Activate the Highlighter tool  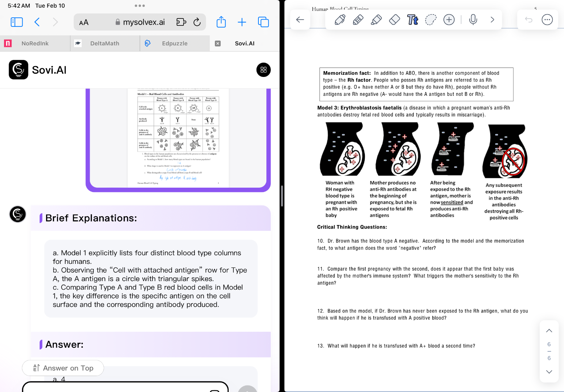[x=376, y=20]
